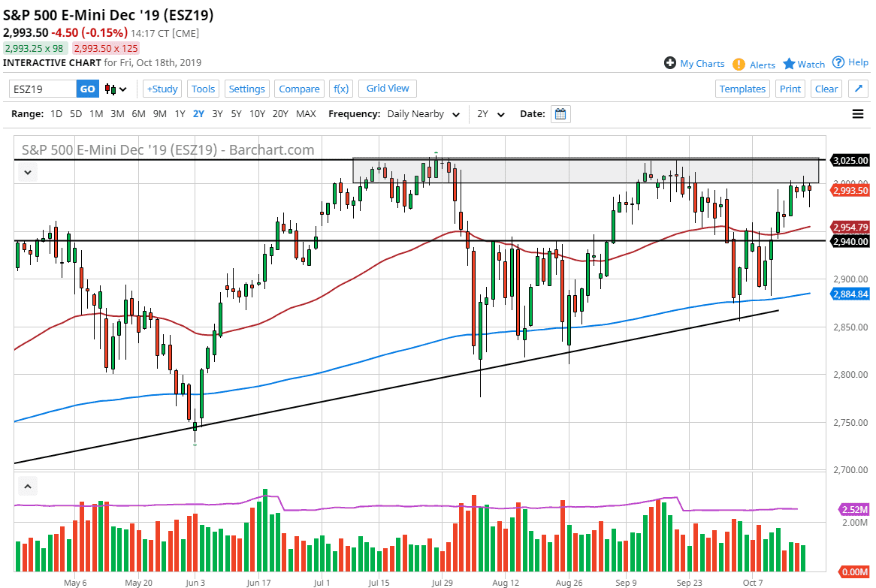Toggle the f(x) expressions tool
Image resolution: width=876 pixels, height=588 pixels.
click(341, 88)
